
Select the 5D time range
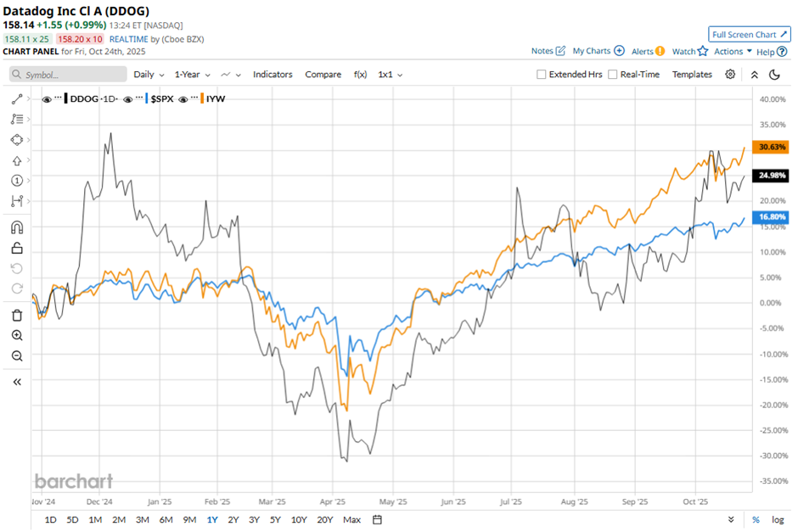(x=72, y=520)
